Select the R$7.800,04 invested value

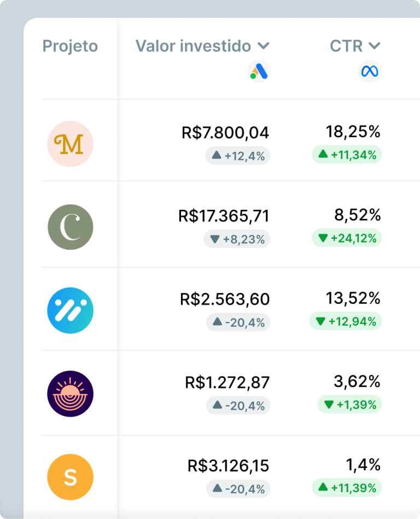pyautogui.click(x=225, y=132)
